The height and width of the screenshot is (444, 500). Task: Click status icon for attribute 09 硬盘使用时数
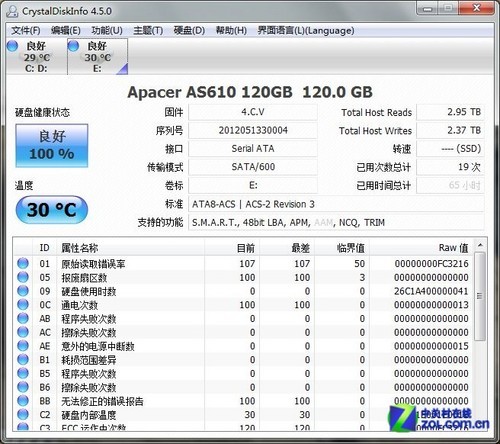pyautogui.click(x=23, y=291)
